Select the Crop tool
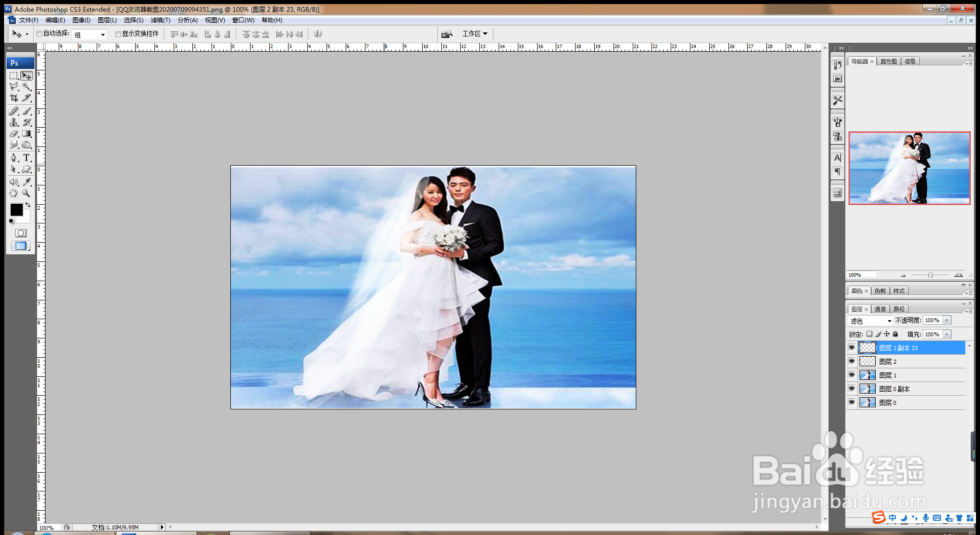Screen dimensions: 980x535 [14, 98]
